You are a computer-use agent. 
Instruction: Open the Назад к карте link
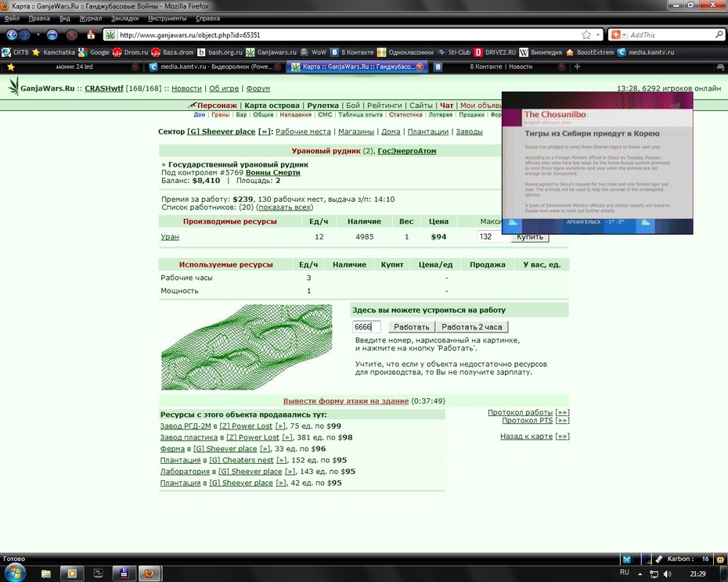coord(526,436)
